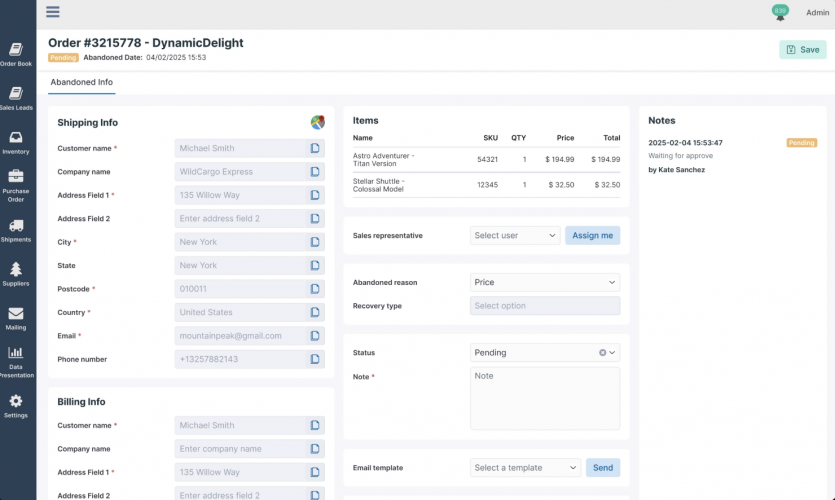Open notifications bell with 839 badge

(x=780, y=13)
